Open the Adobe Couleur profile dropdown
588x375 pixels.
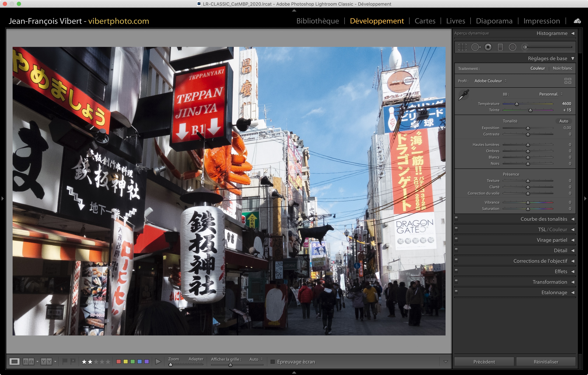click(490, 81)
